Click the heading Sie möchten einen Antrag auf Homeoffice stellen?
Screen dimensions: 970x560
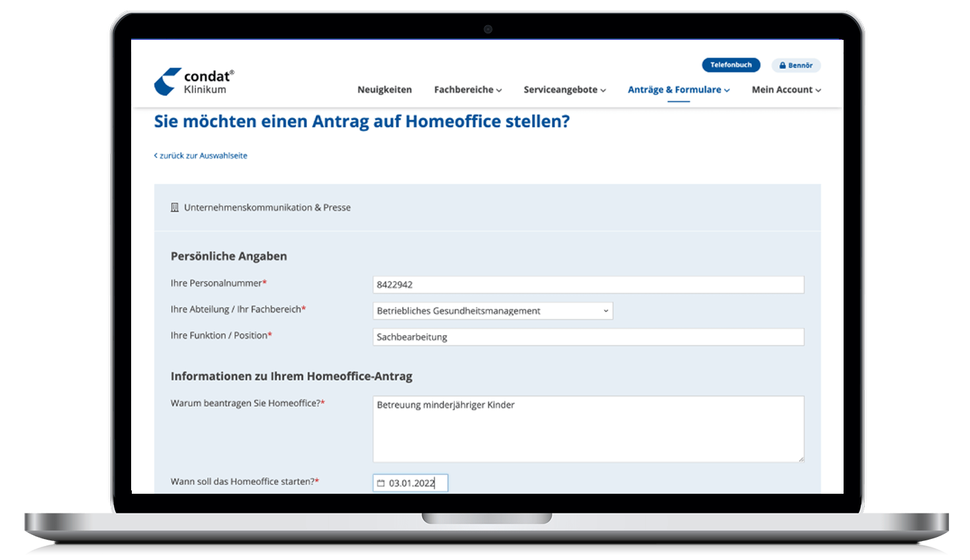click(x=362, y=122)
